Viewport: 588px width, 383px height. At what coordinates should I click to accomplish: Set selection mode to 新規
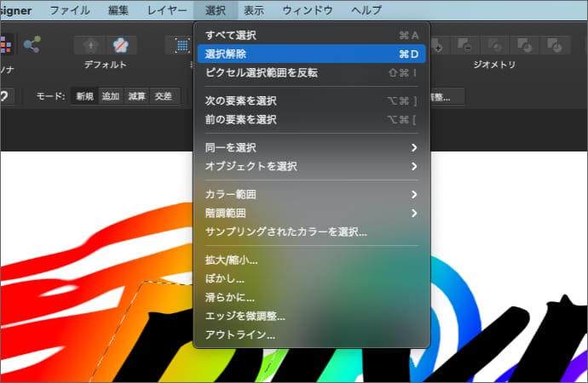(84, 96)
